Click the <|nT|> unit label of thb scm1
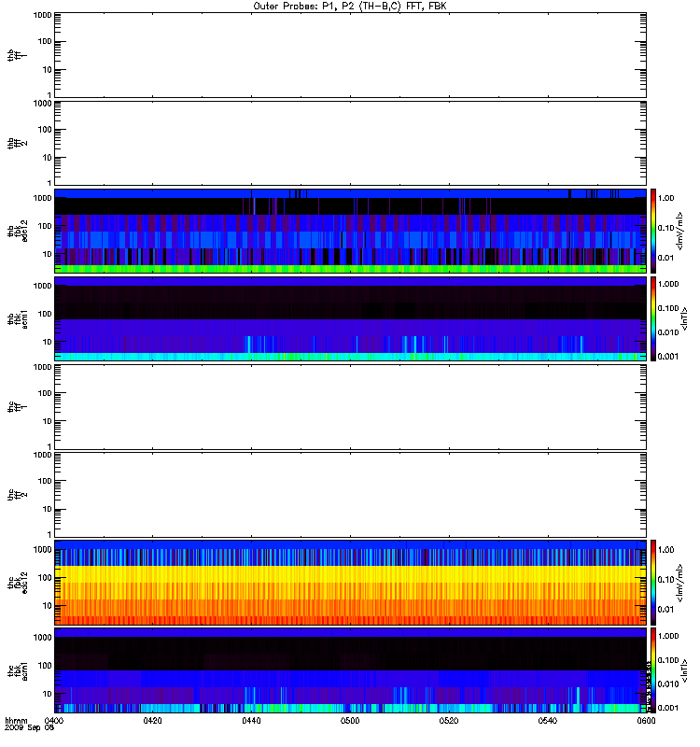The height and width of the screenshot is (747, 700). click(x=685, y=318)
